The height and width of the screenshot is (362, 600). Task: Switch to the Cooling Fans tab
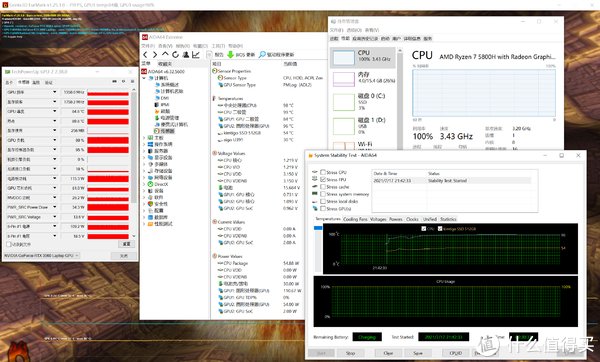pyautogui.click(x=355, y=219)
